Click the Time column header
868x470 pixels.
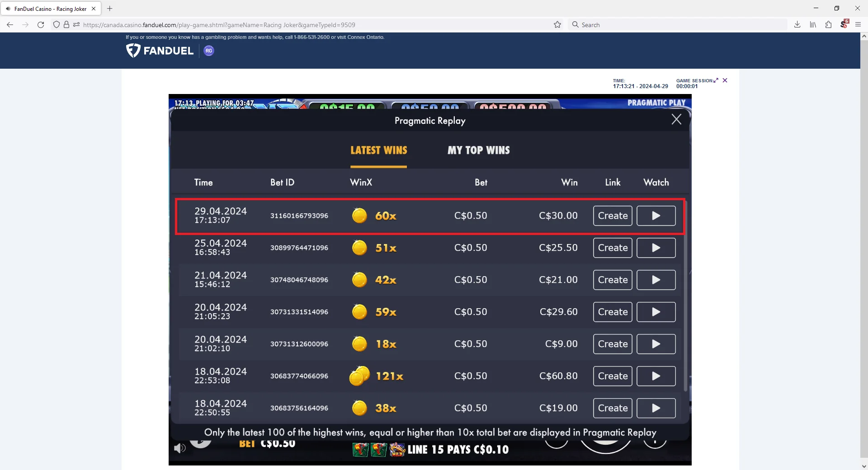coord(203,183)
